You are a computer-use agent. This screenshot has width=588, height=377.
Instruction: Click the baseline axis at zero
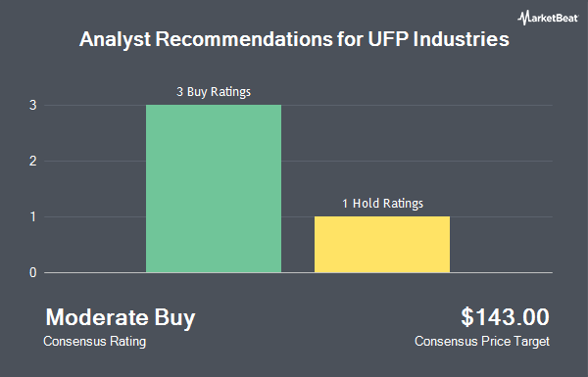[x=298, y=272]
